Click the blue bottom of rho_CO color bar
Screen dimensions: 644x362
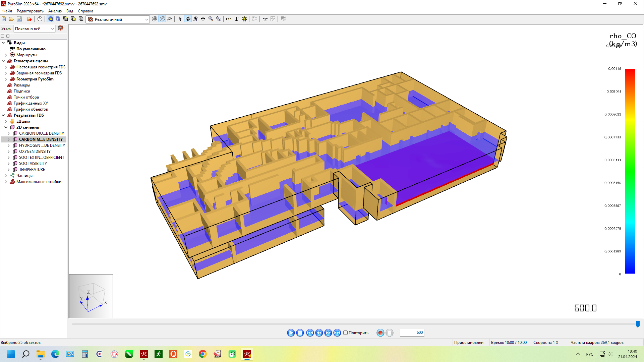coord(630,271)
